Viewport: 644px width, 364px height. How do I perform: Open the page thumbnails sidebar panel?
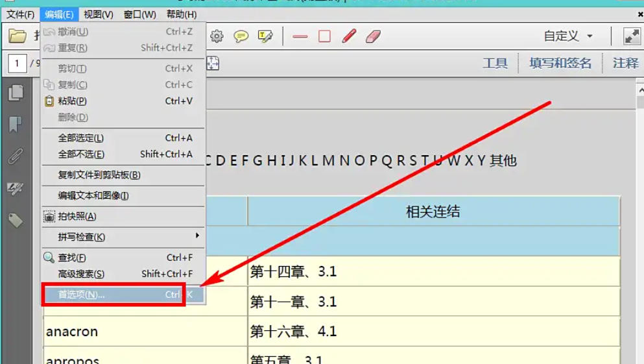(x=16, y=93)
